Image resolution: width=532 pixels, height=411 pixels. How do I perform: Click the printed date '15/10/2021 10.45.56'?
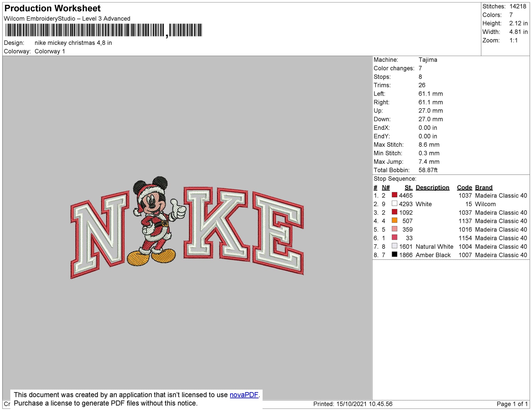pyautogui.click(x=364, y=404)
